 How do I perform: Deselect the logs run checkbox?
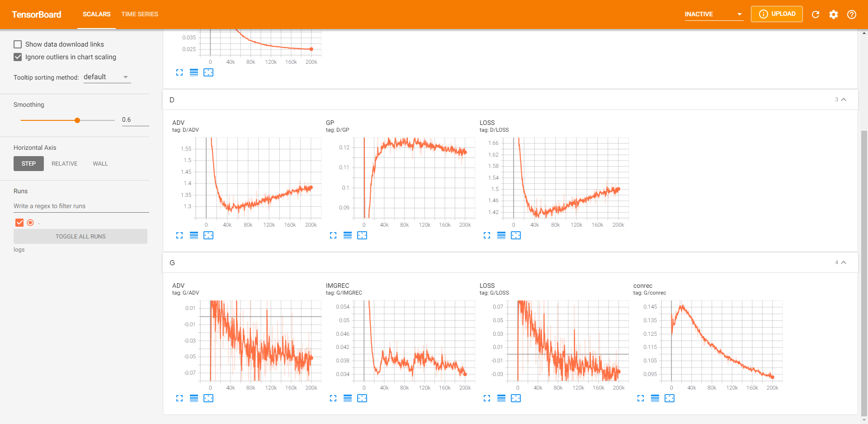click(x=19, y=222)
